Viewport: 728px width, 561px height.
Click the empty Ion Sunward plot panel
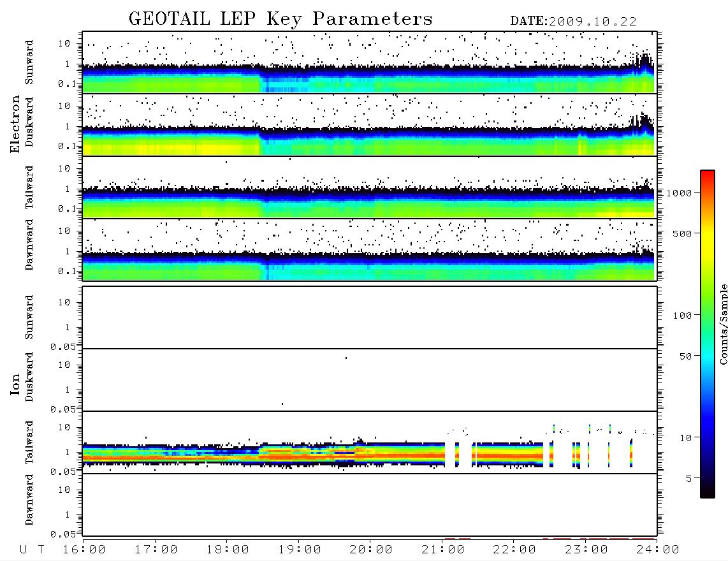370,317
